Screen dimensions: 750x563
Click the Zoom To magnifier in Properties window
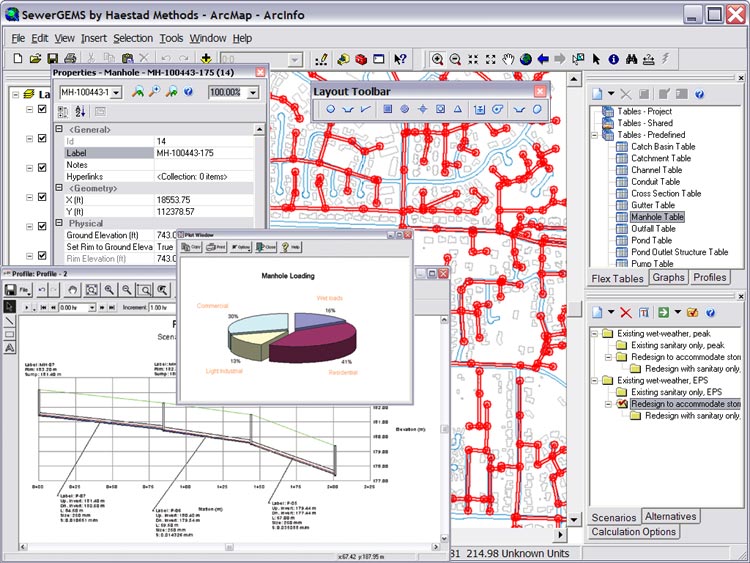154,91
